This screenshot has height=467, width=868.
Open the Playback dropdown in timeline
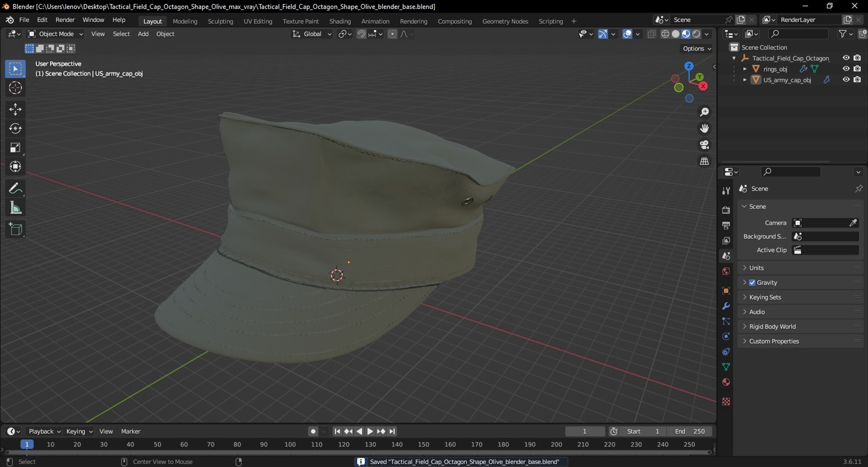[x=44, y=432]
